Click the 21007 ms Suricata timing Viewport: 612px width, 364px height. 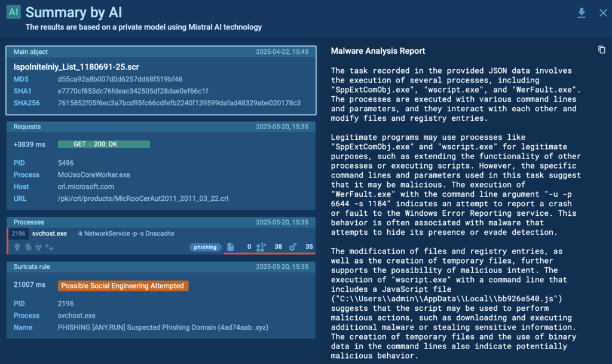tap(29, 285)
